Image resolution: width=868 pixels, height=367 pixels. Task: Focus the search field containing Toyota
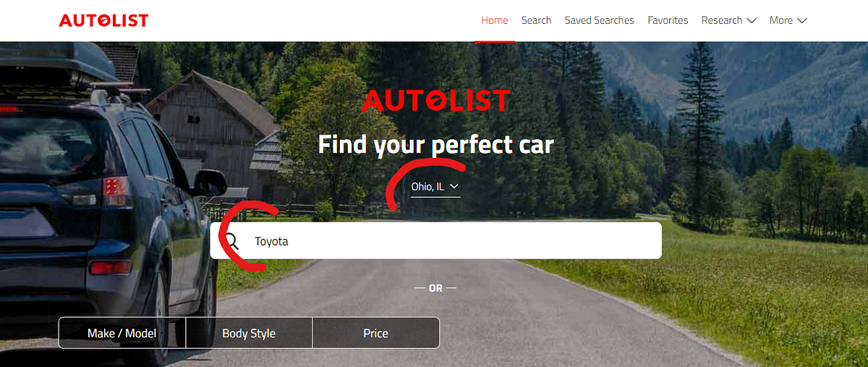(435, 240)
